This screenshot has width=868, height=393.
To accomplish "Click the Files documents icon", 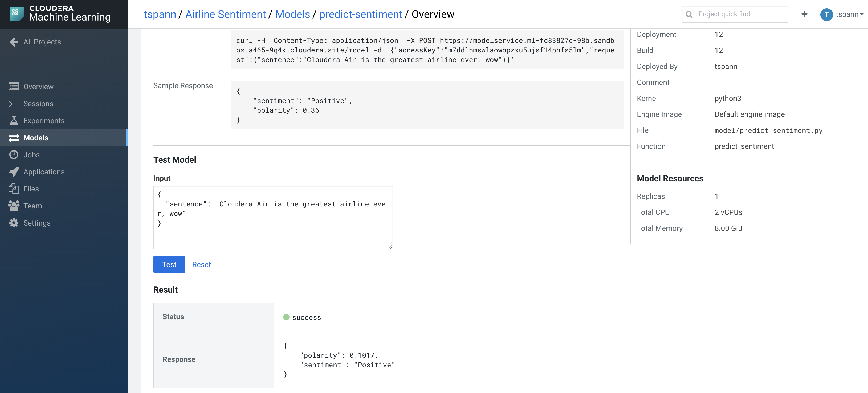I will (14, 189).
